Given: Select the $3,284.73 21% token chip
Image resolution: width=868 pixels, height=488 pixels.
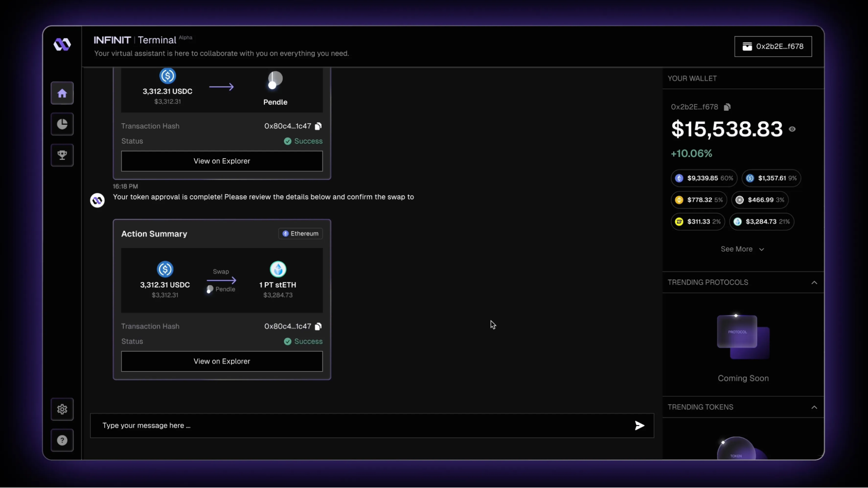Looking at the screenshot, I should [762, 222].
